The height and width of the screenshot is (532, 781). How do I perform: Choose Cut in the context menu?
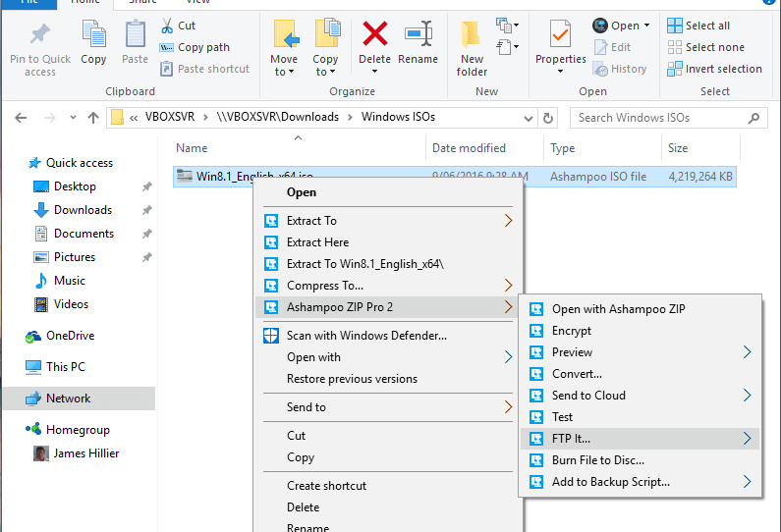[388, 436]
